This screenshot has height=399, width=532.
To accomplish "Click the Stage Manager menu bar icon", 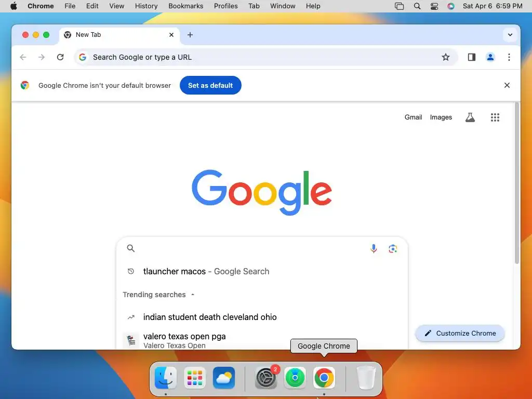I will (x=400, y=6).
